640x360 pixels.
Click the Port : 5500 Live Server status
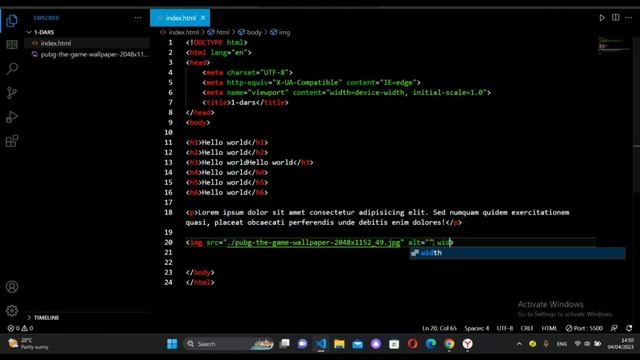(x=584, y=328)
